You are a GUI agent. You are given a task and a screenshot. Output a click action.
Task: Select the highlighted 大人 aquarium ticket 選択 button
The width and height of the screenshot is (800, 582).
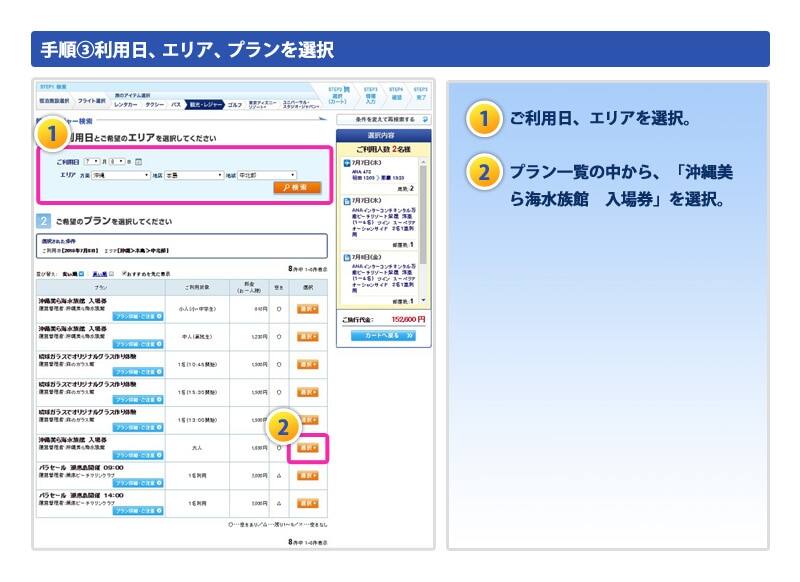(307, 448)
